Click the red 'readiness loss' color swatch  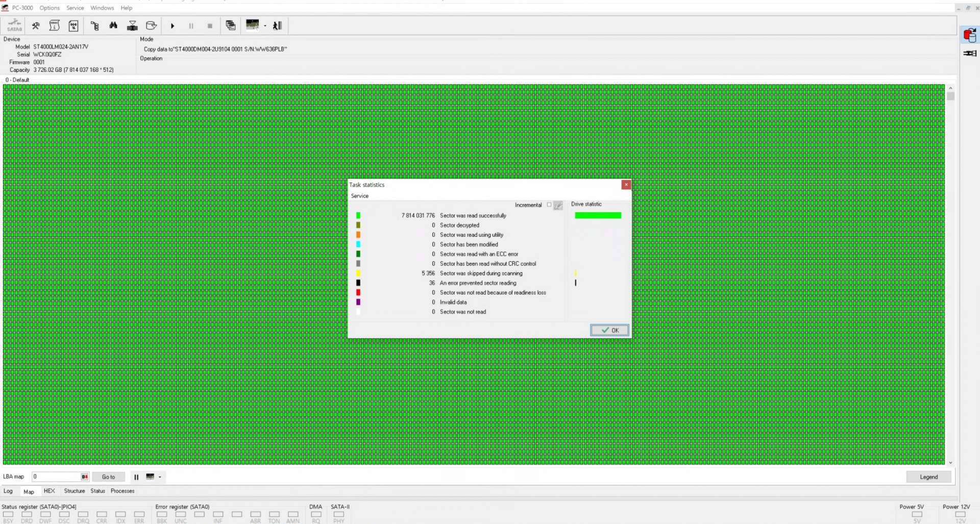point(358,292)
